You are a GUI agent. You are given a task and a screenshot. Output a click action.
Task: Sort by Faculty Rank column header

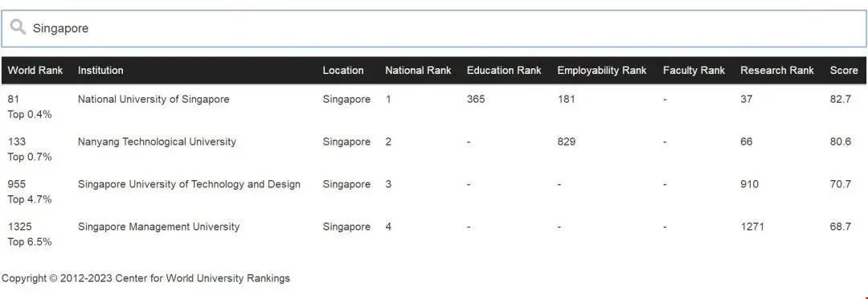point(694,70)
